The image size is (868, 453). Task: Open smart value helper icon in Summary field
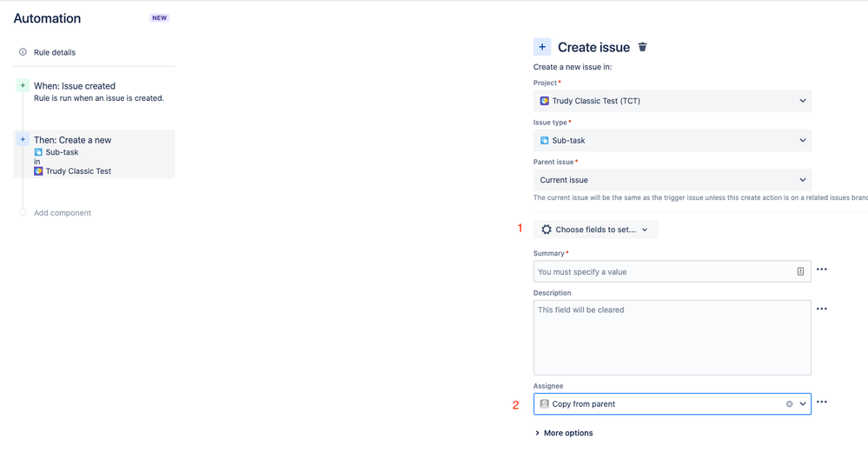coord(800,271)
